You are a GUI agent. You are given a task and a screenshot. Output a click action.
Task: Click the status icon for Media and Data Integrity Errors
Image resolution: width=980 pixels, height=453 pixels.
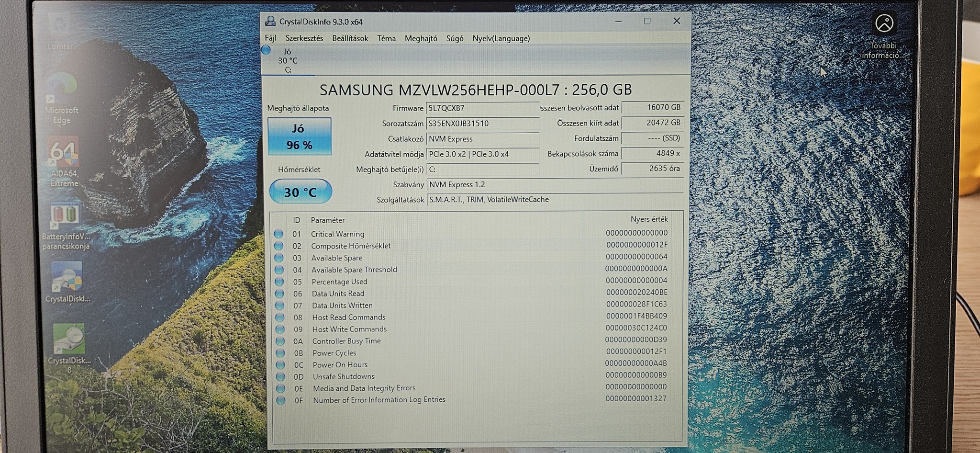[281, 388]
